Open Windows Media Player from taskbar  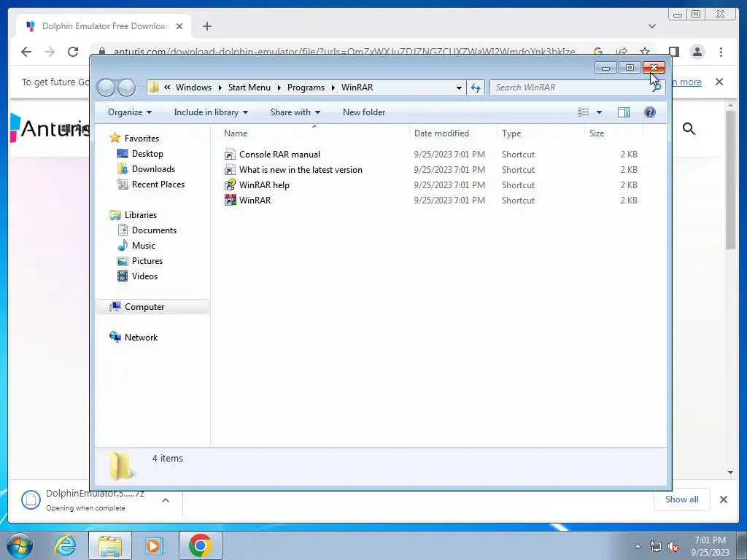pos(154,545)
